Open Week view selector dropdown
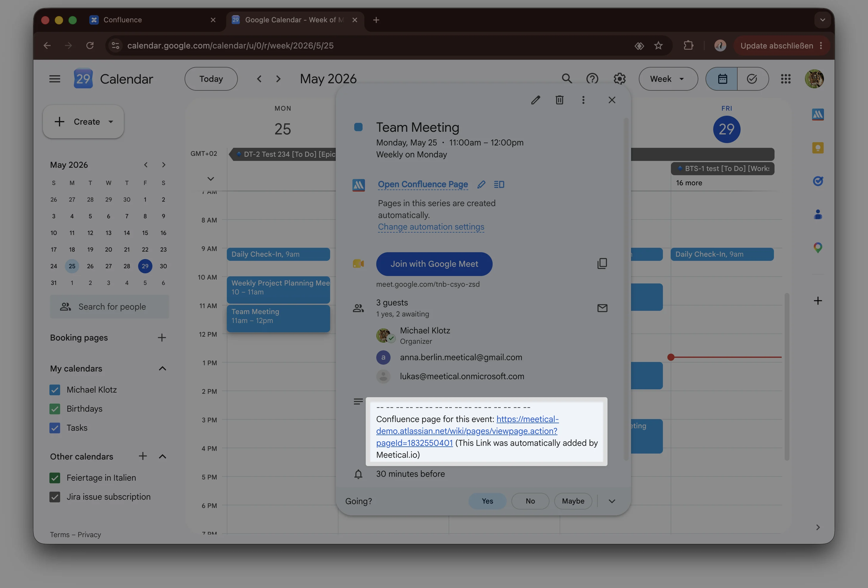The height and width of the screenshot is (588, 868). 668,79
